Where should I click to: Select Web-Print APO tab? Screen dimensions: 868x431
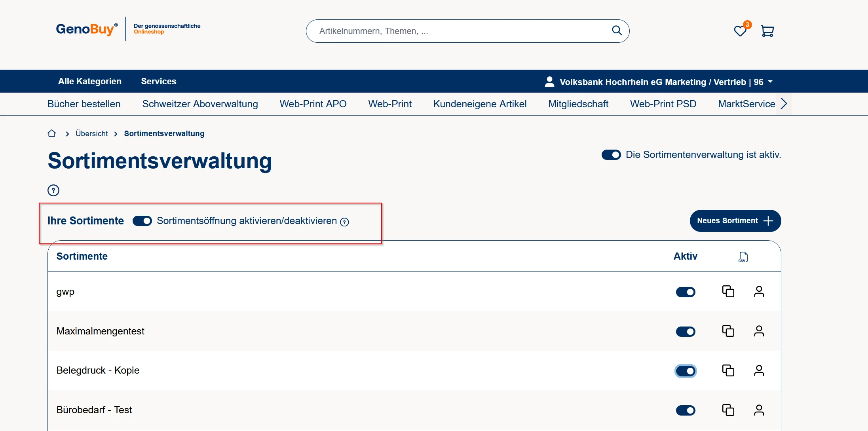coord(313,104)
